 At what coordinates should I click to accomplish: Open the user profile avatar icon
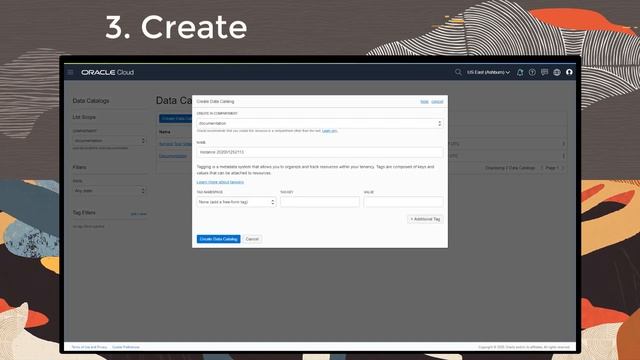[x=569, y=72]
